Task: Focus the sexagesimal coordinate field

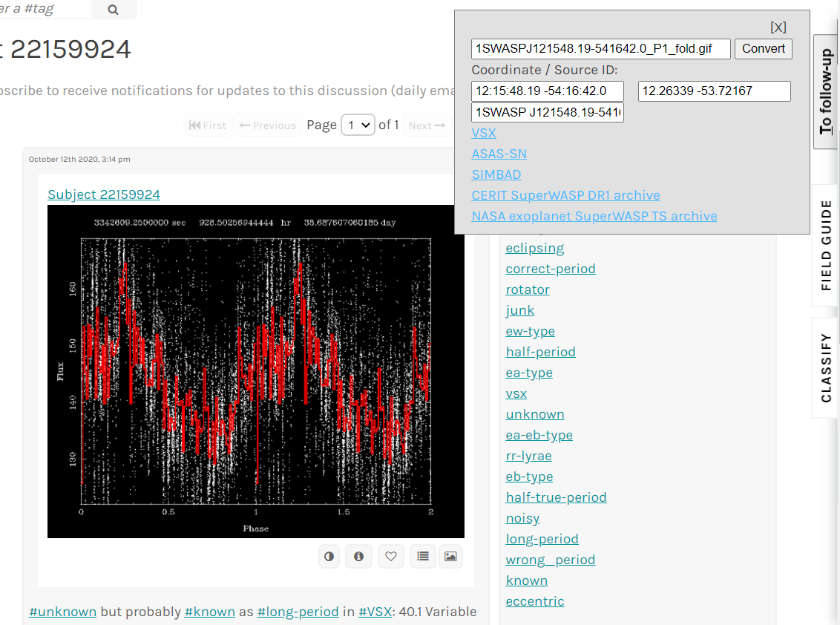Action: pyautogui.click(x=548, y=91)
